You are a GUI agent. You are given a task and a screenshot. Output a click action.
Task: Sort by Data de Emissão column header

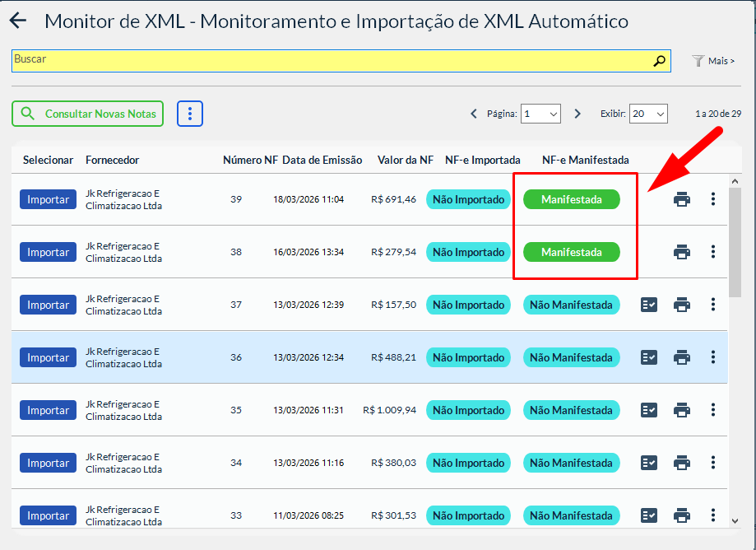tap(322, 160)
